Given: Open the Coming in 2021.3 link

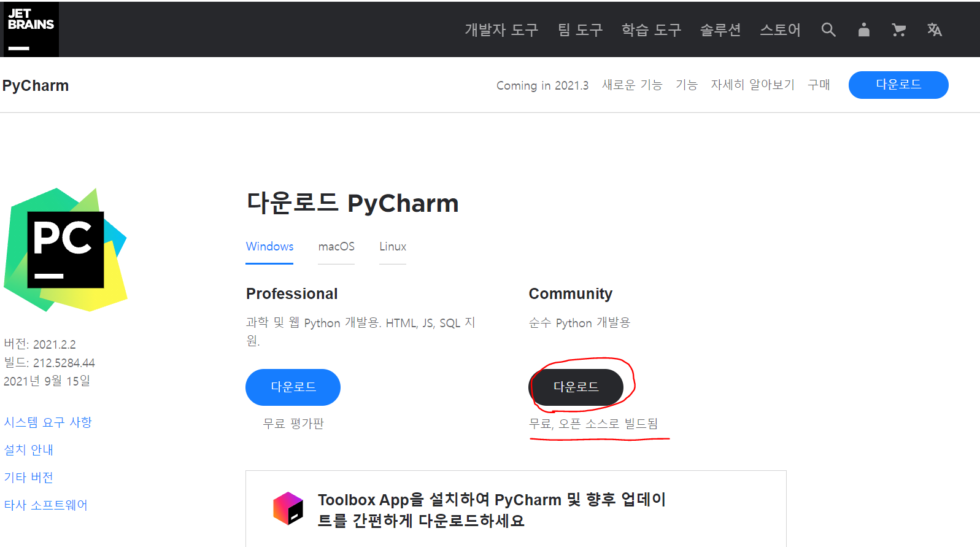Looking at the screenshot, I should point(542,85).
